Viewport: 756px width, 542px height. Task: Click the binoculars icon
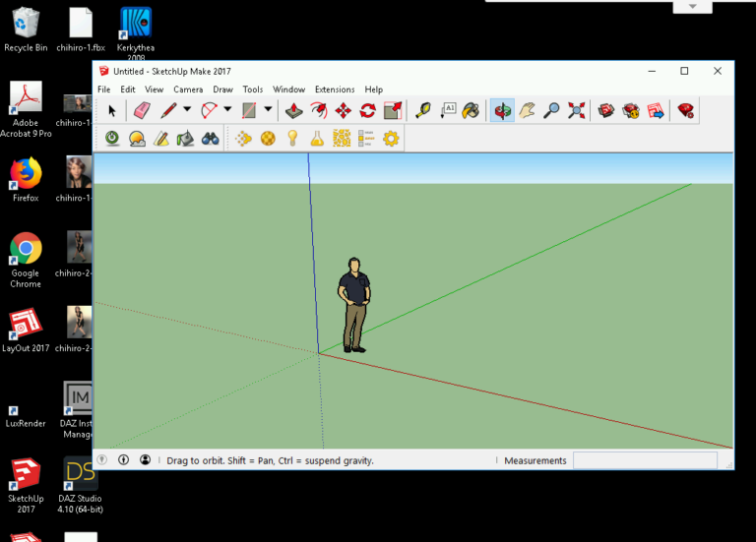point(211,139)
